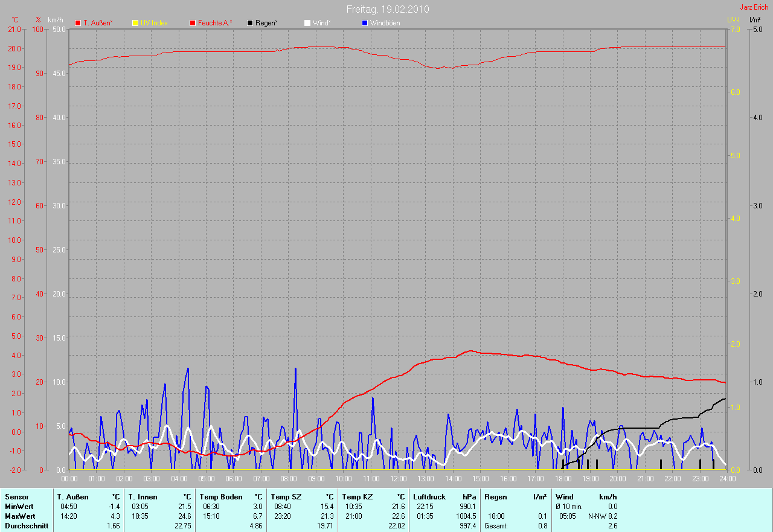Click the yellow UV Index legend swatch
The image size is (773, 532).
click(135, 23)
